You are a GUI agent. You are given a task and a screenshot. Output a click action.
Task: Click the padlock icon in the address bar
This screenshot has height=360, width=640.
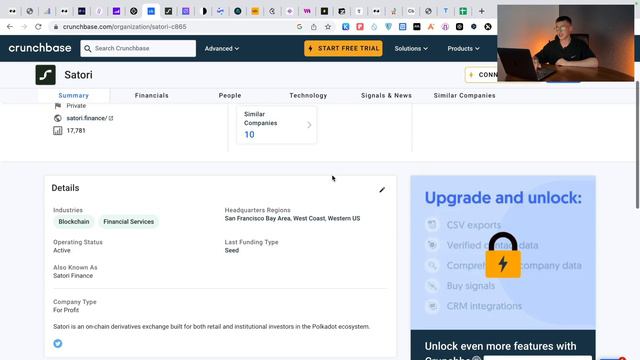pyautogui.click(x=56, y=27)
